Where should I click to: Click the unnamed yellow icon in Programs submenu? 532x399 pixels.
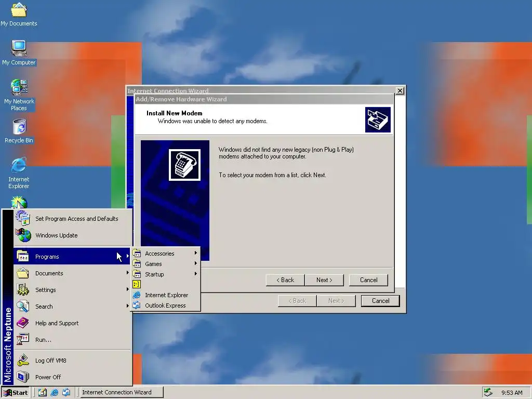click(137, 284)
